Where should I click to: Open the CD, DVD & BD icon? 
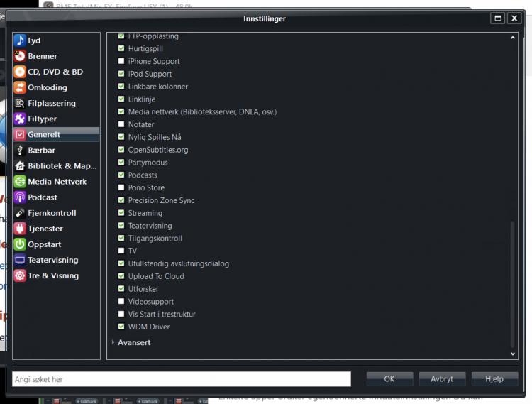[x=20, y=72]
